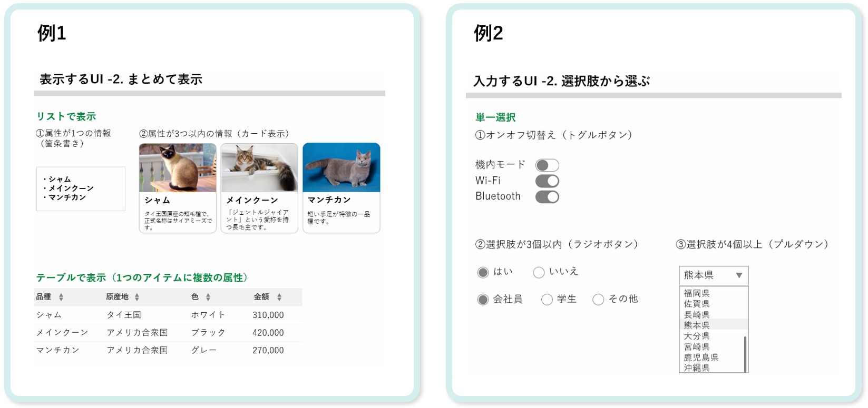Disable the Bluetooth toggle switch
The image size is (868, 408).
coord(547,197)
